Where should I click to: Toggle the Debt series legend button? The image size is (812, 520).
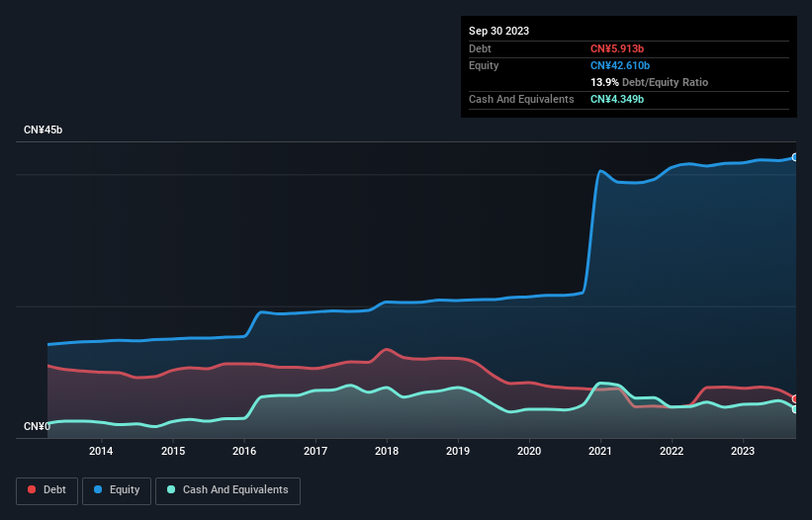pos(47,490)
